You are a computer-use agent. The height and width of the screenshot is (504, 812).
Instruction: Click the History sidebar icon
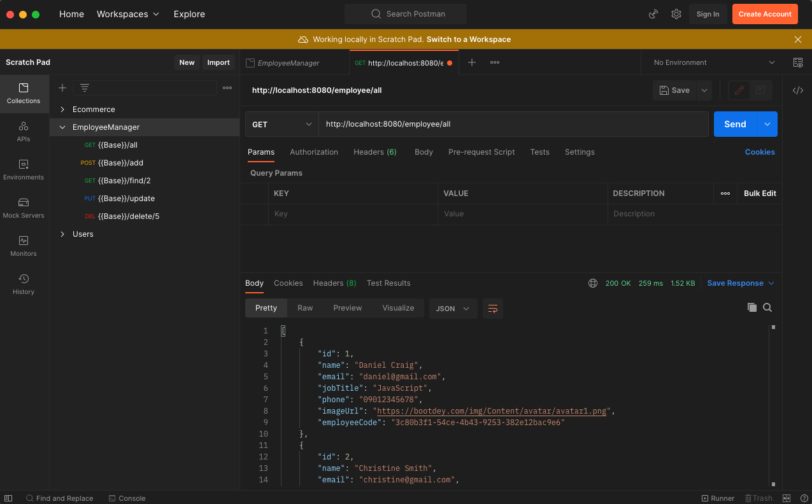coord(24,284)
